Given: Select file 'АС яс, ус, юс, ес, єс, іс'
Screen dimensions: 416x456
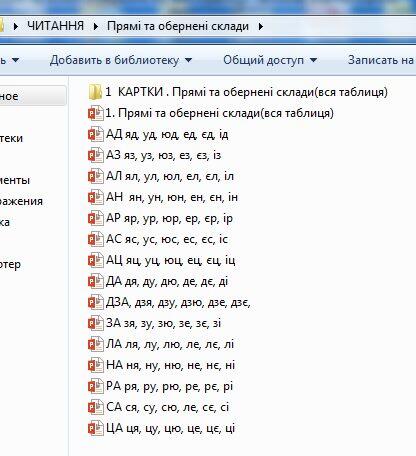Looking at the screenshot, I should [167, 239].
